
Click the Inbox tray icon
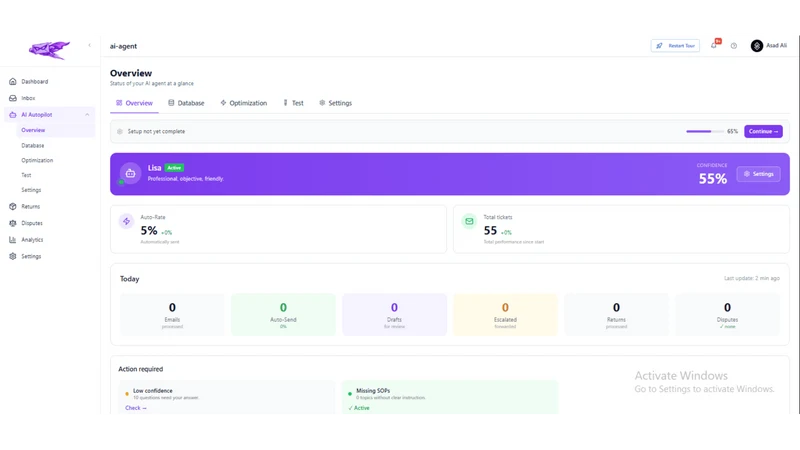tap(13, 98)
